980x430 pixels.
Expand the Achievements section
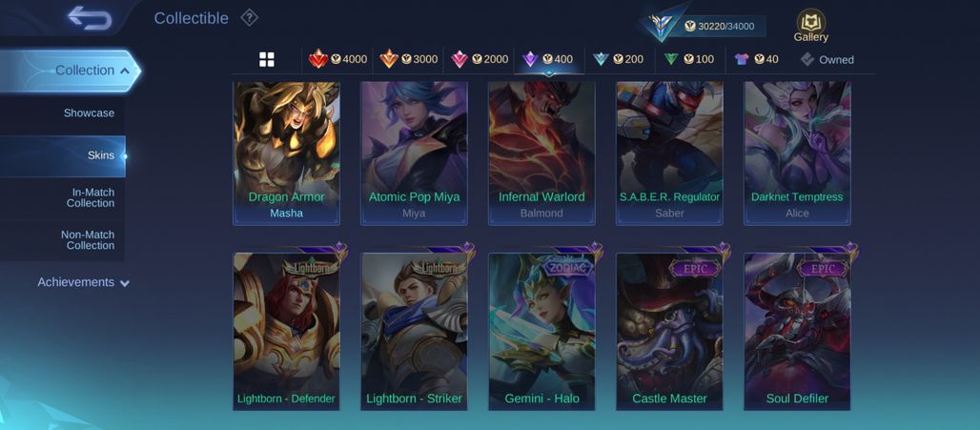click(x=84, y=282)
